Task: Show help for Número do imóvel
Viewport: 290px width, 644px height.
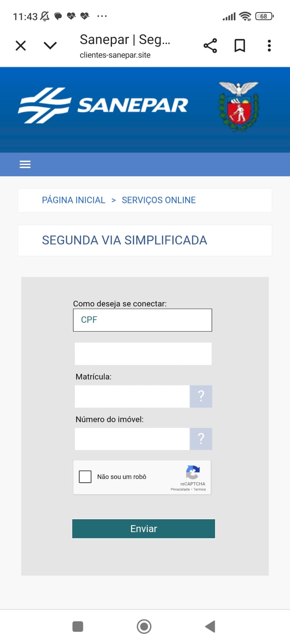Action: [201, 439]
